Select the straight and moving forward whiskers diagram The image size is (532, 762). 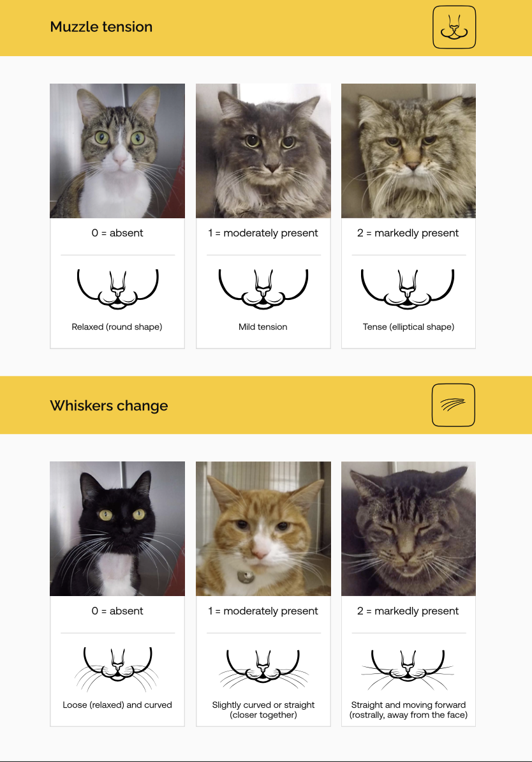(408, 669)
